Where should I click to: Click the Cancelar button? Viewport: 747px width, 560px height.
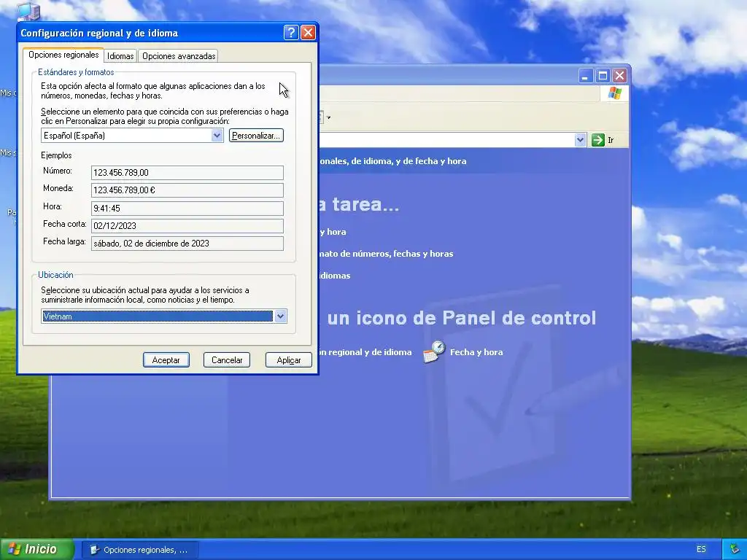point(227,360)
